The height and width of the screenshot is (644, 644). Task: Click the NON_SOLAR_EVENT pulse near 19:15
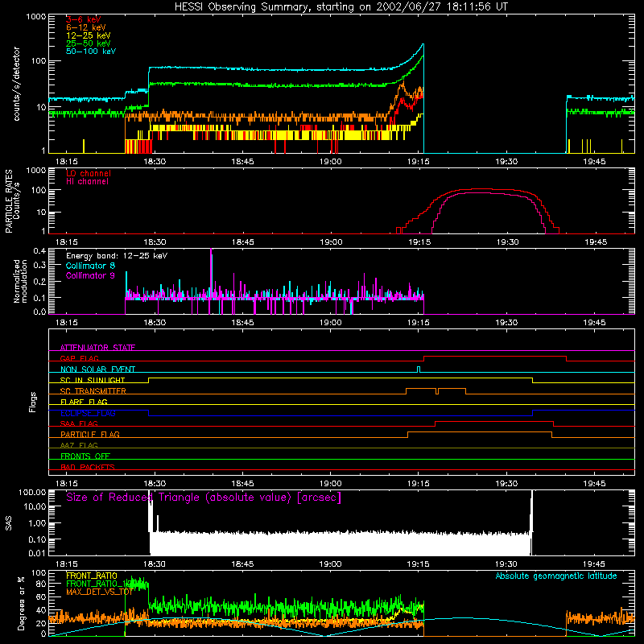coord(419,369)
